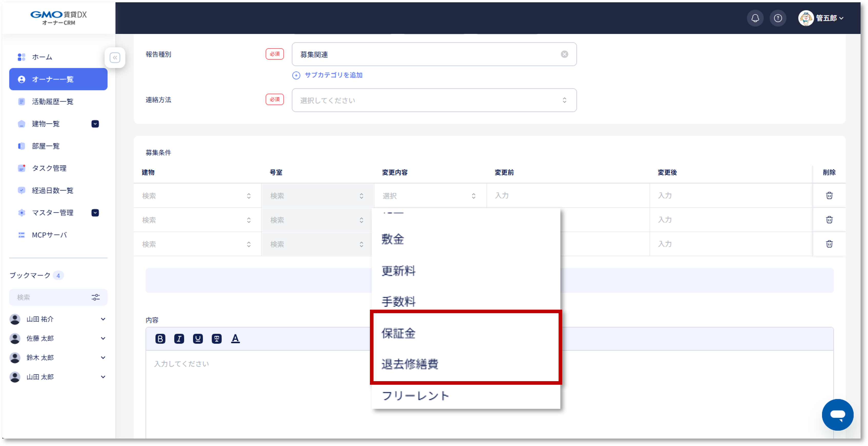
Task: Open the 管五郎 user menu
Action: coord(821,18)
